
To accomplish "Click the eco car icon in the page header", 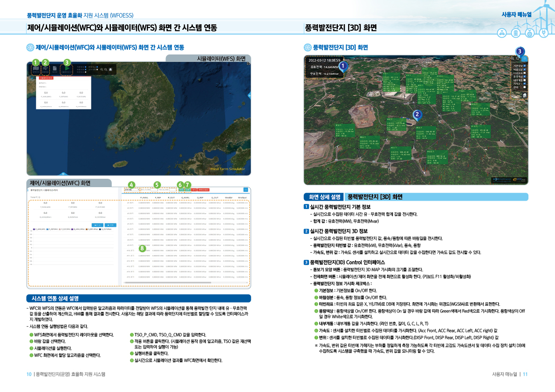I will pos(502,33).
